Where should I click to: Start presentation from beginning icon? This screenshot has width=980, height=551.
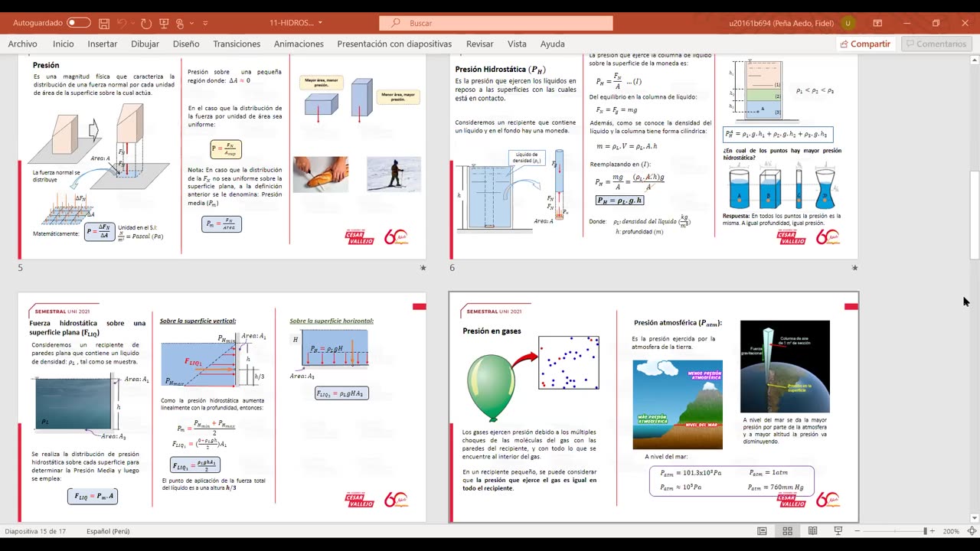tap(163, 23)
